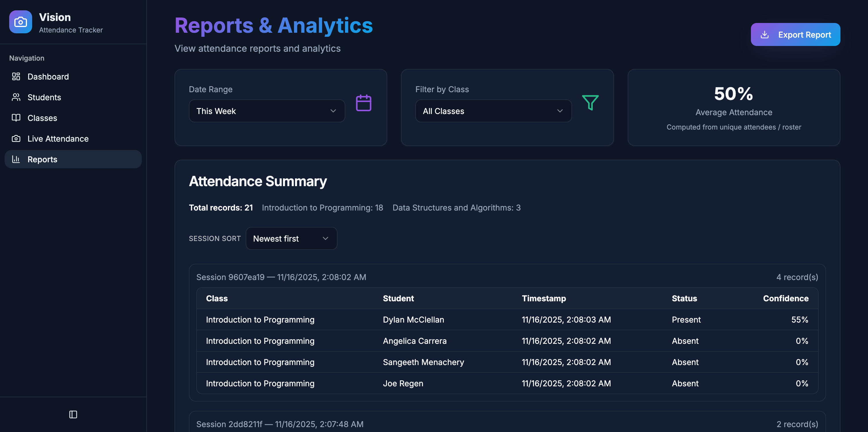This screenshot has height=432, width=868.
Task: Open the This Week date range dropdown
Action: 267,111
